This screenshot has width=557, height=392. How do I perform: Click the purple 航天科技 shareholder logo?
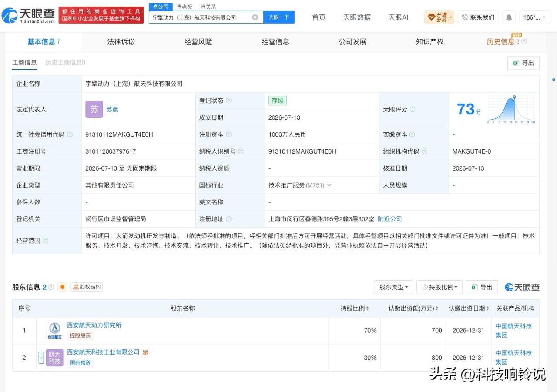54,358
